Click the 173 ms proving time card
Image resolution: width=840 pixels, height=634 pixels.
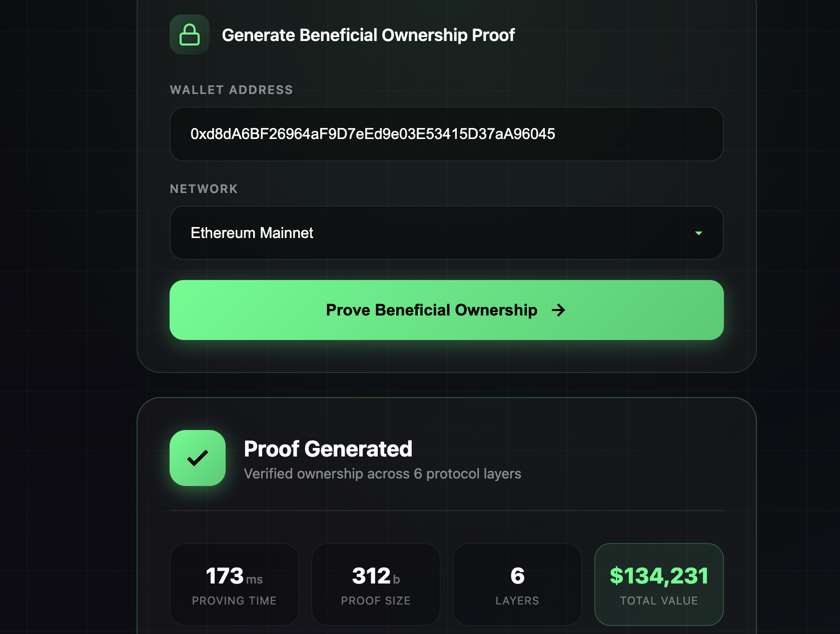pyautogui.click(x=234, y=584)
